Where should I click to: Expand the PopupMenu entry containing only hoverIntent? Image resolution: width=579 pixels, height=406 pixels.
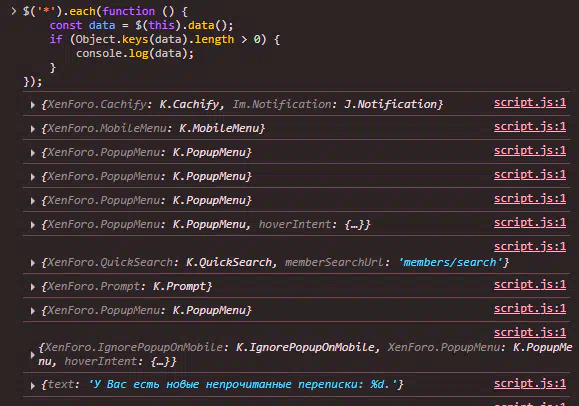coord(33,225)
